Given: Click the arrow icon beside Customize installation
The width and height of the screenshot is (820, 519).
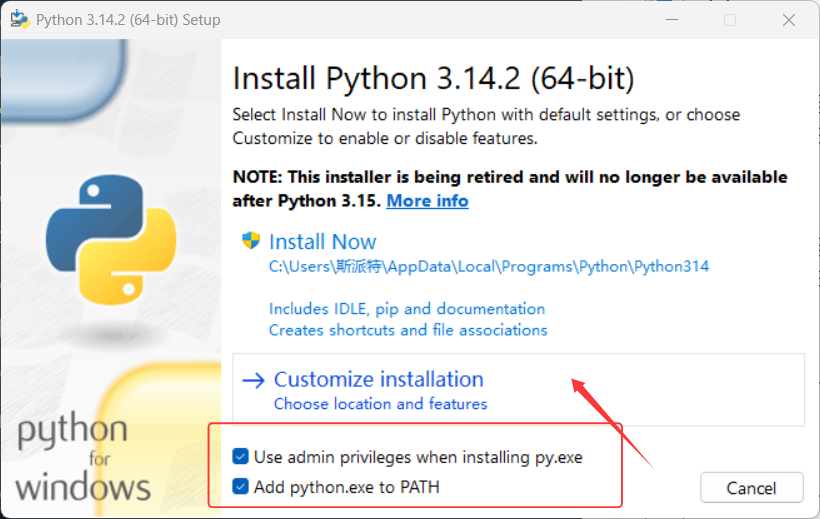Looking at the screenshot, I should coord(254,380).
